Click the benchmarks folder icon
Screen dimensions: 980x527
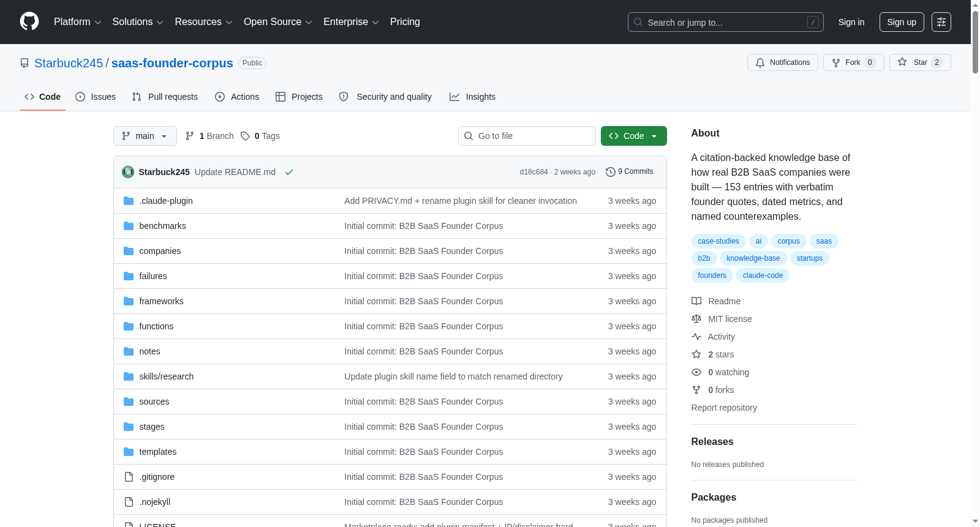(129, 226)
